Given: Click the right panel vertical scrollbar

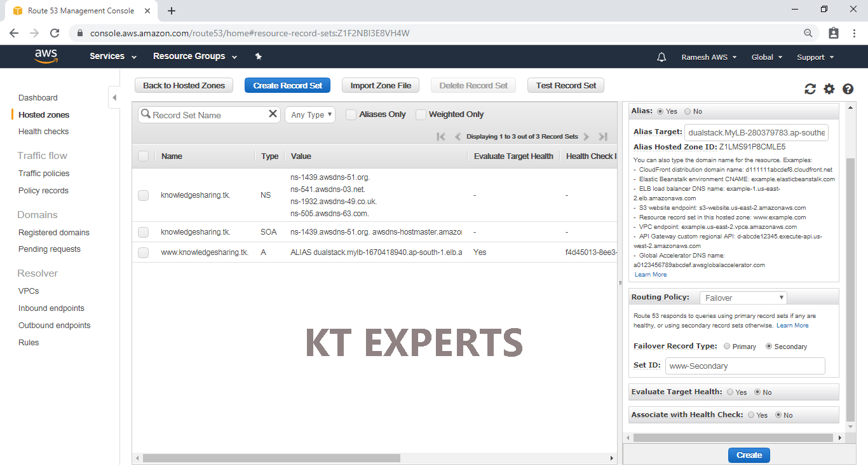Looking at the screenshot, I should (x=851, y=290).
